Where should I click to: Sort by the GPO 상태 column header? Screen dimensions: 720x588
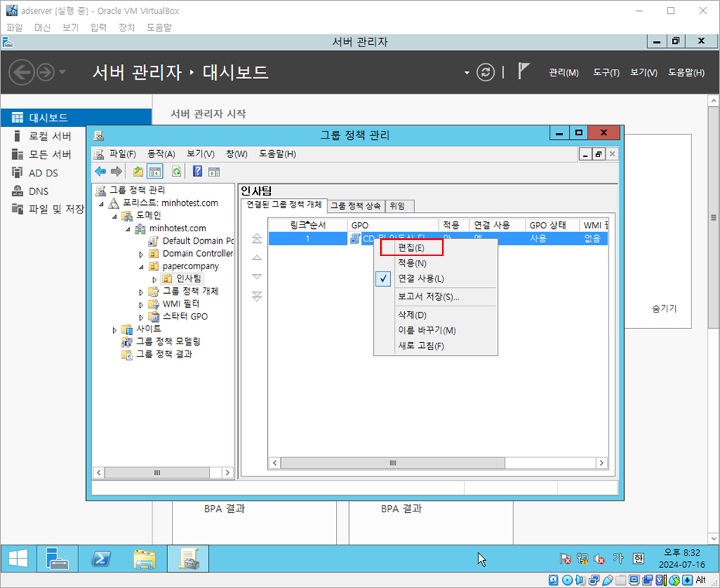[x=552, y=225]
